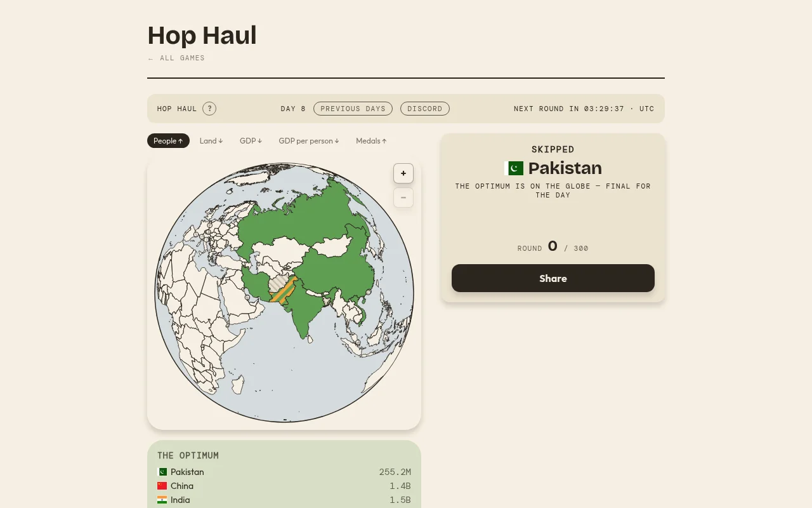Switch to the GDP per person tab
Image resolution: width=812 pixels, height=508 pixels.
pyautogui.click(x=309, y=141)
